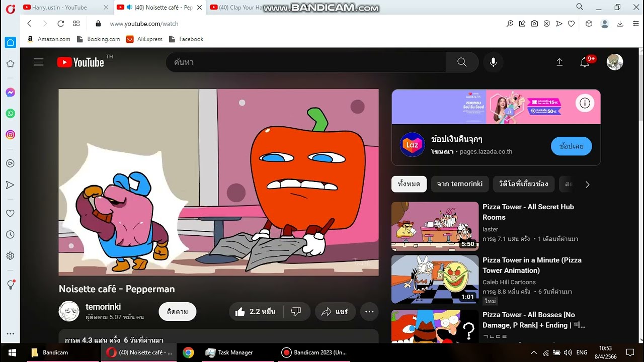
Task: Open the Player panel in Opera sidebar
Action: click(10, 163)
